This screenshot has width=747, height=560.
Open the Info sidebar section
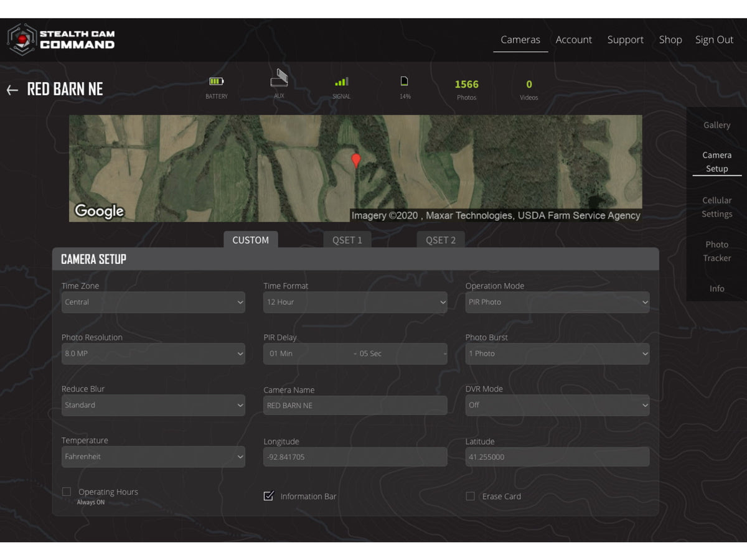[717, 289]
